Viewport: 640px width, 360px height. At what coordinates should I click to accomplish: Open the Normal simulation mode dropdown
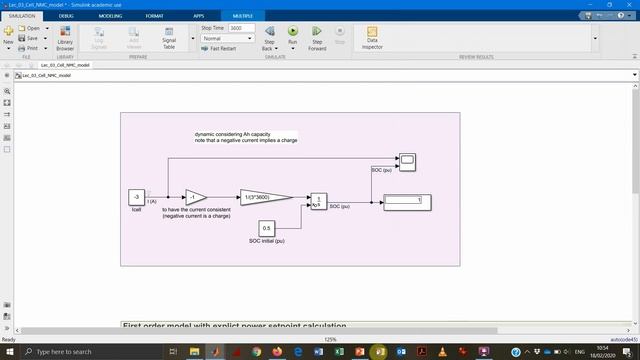228,38
